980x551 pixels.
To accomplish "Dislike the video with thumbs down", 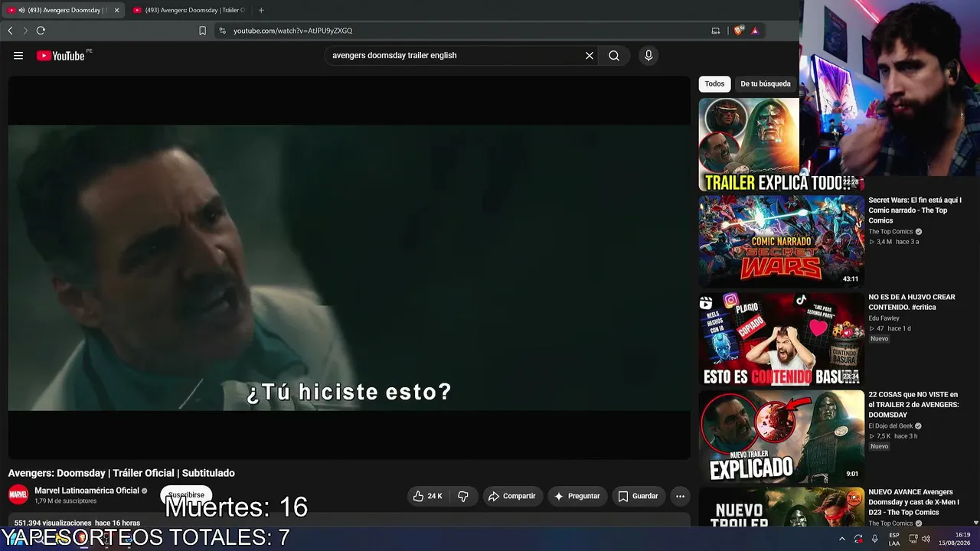I will tap(463, 496).
